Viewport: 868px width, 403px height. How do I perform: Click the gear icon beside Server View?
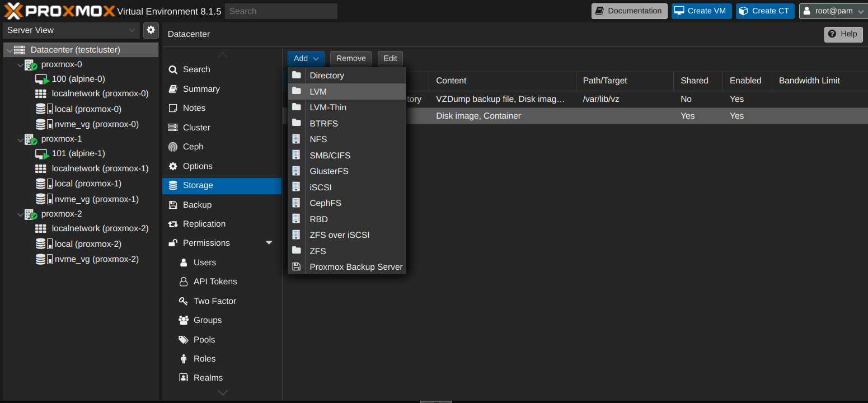click(150, 30)
